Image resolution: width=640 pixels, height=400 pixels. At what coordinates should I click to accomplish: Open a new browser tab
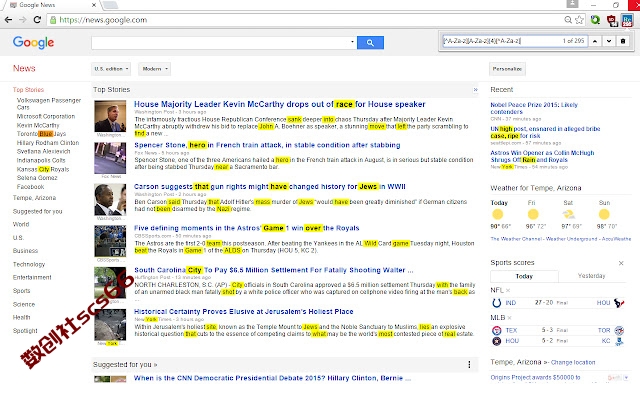(109, 5)
